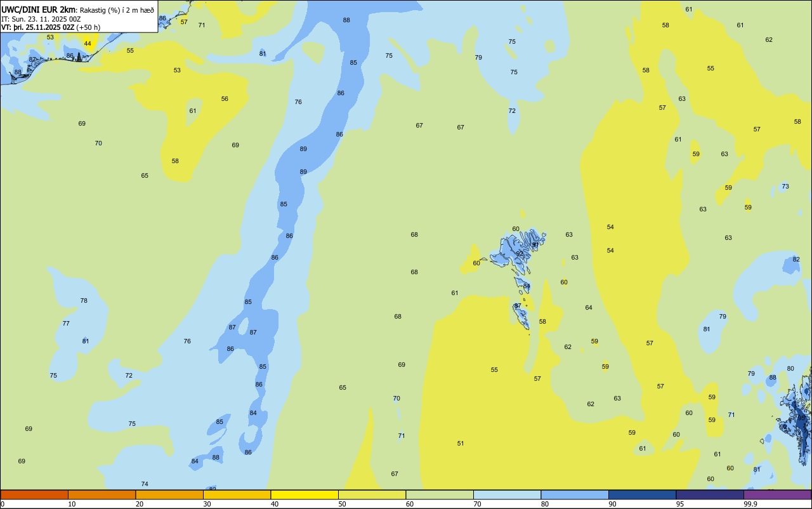Image resolution: width=812 pixels, height=509 pixels.
Task: Click the 10–20% orange legend swatch
Action: tap(101, 494)
